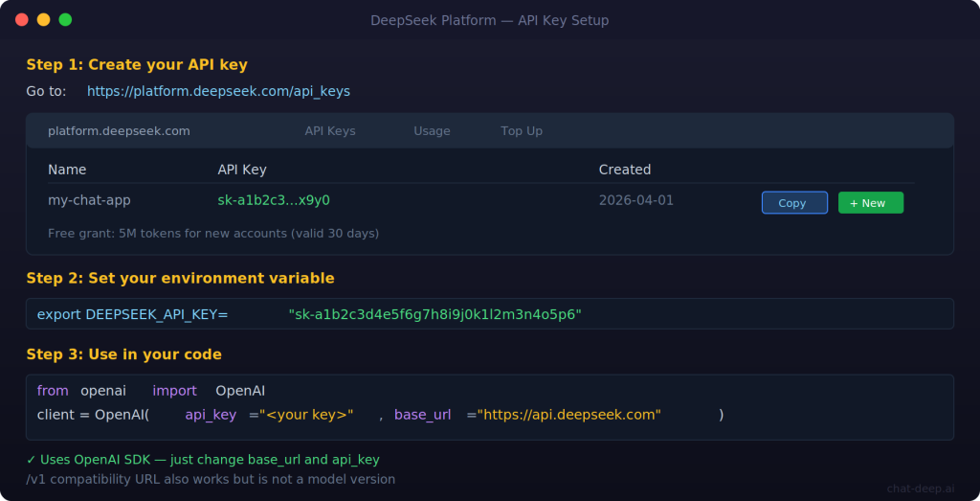980x501 pixels.
Task: Minimize the window with the yellow button
Action: (44, 19)
